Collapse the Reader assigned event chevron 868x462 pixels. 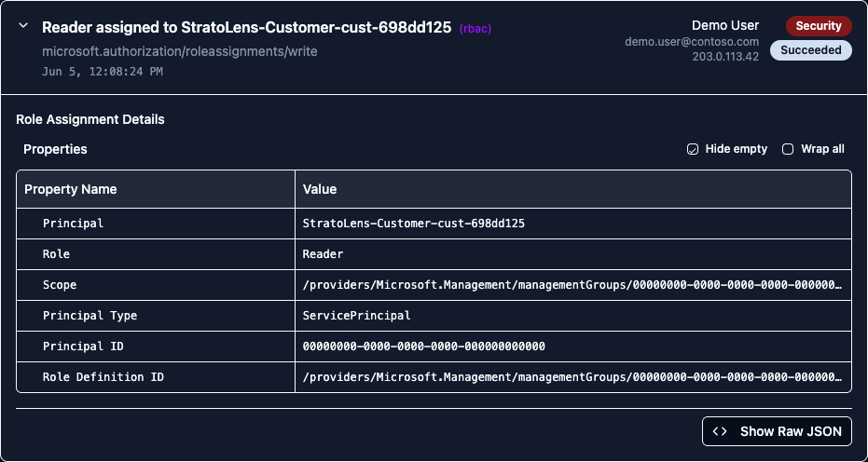tap(23, 26)
